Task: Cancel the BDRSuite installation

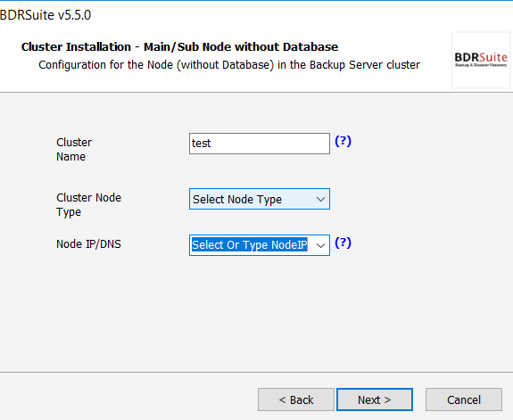Action: (x=464, y=399)
